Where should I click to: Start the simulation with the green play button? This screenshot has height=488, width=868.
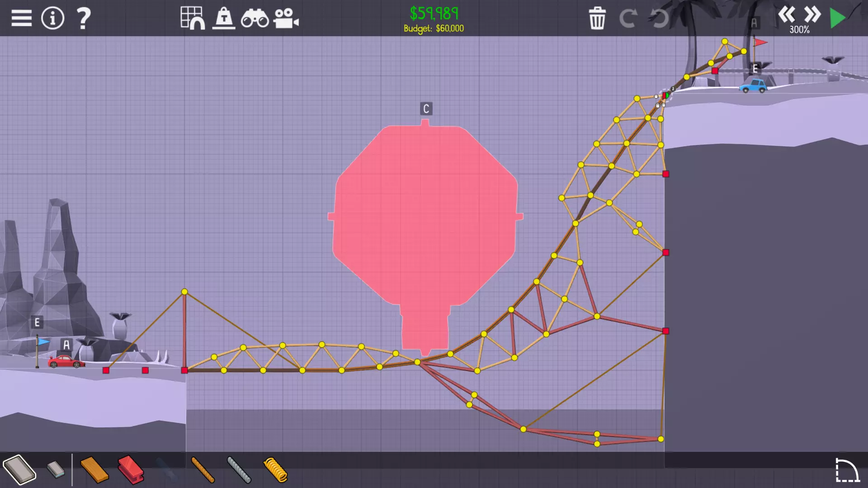point(838,19)
